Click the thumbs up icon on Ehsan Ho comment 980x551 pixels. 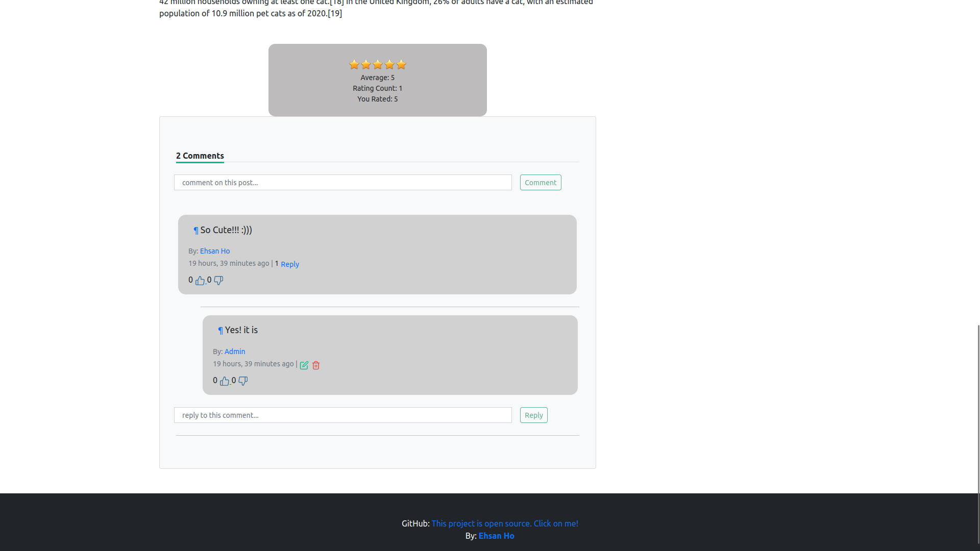pyautogui.click(x=200, y=280)
